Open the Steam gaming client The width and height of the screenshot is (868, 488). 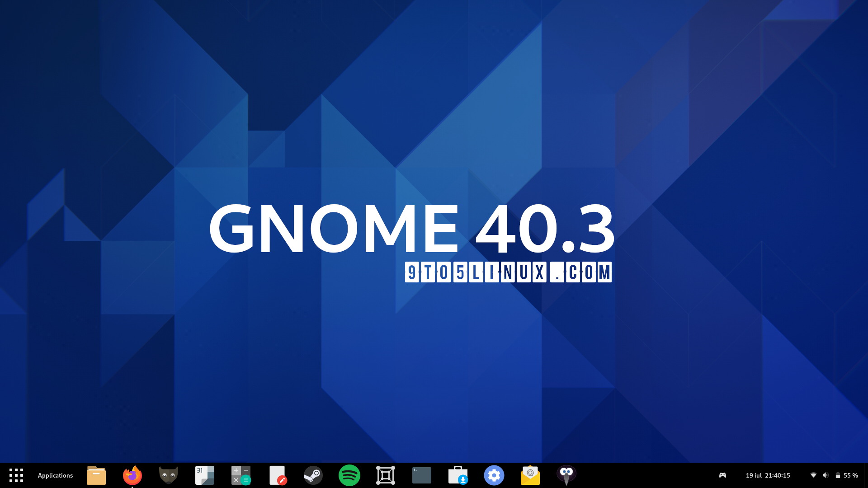(x=313, y=475)
